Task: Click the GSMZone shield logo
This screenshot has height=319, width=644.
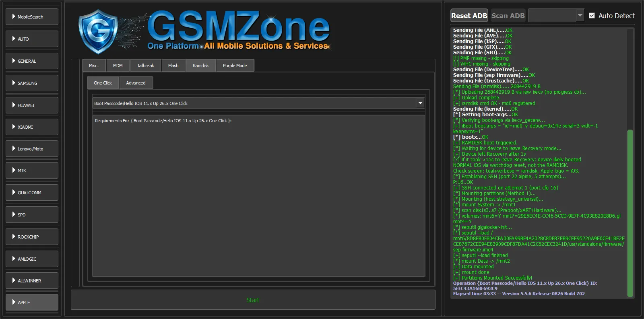Action: click(x=98, y=32)
